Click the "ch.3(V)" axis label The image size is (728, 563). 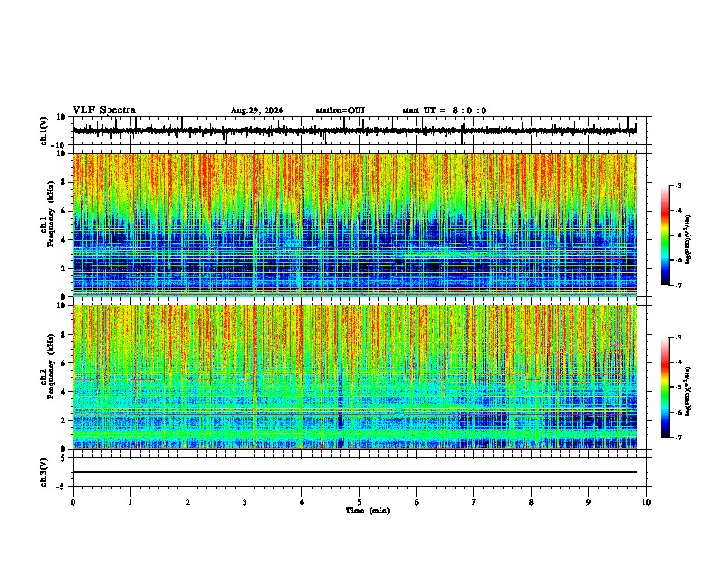pyautogui.click(x=44, y=472)
